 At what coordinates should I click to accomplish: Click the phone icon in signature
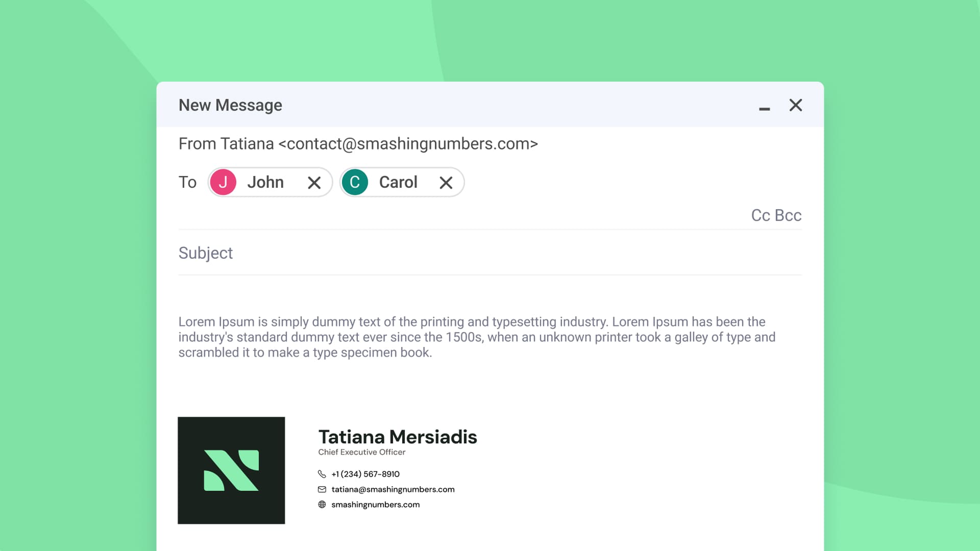click(322, 474)
